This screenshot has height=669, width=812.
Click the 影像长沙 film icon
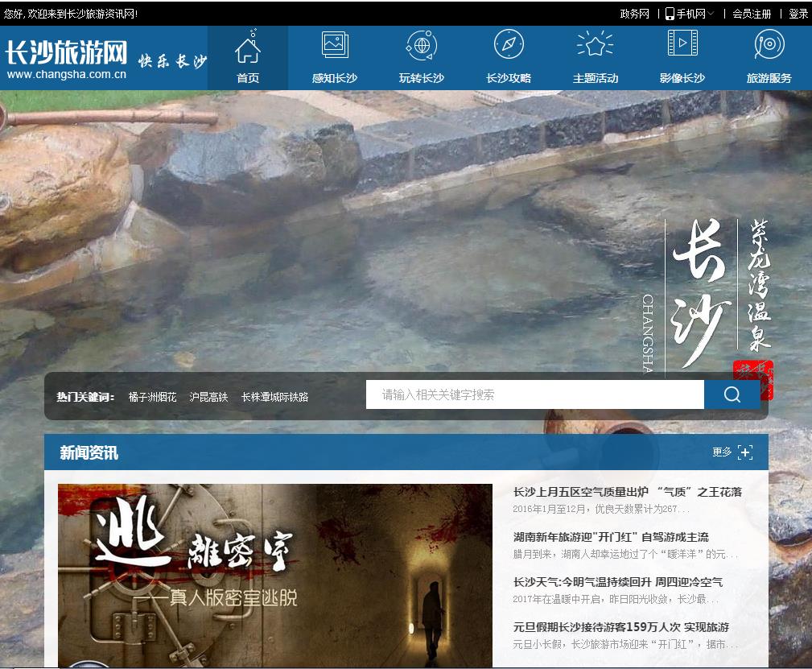click(682, 43)
